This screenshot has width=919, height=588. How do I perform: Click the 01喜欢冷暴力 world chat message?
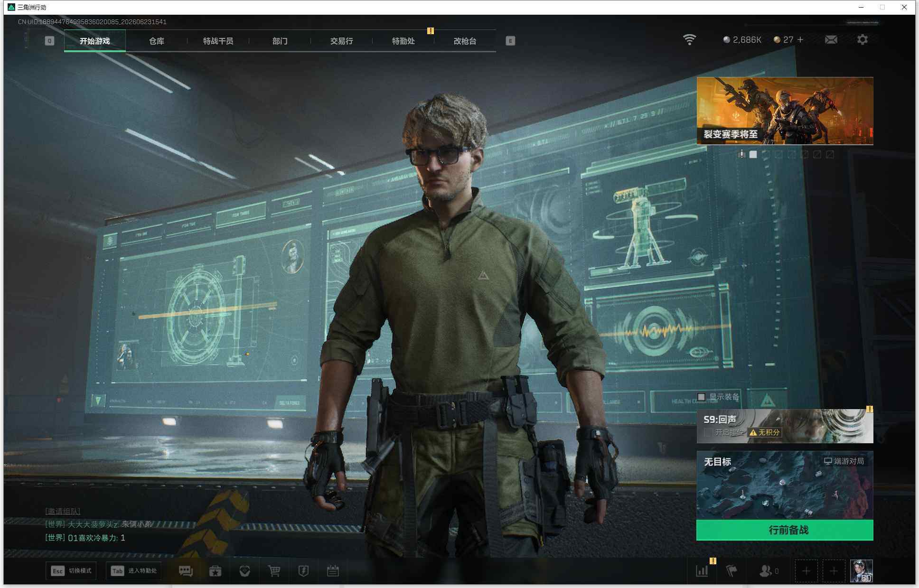click(85, 538)
